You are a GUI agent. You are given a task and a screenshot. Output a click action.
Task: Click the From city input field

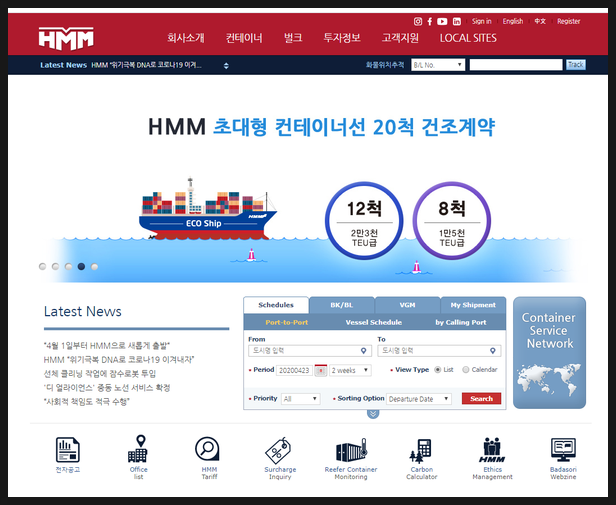[x=310, y=351]
